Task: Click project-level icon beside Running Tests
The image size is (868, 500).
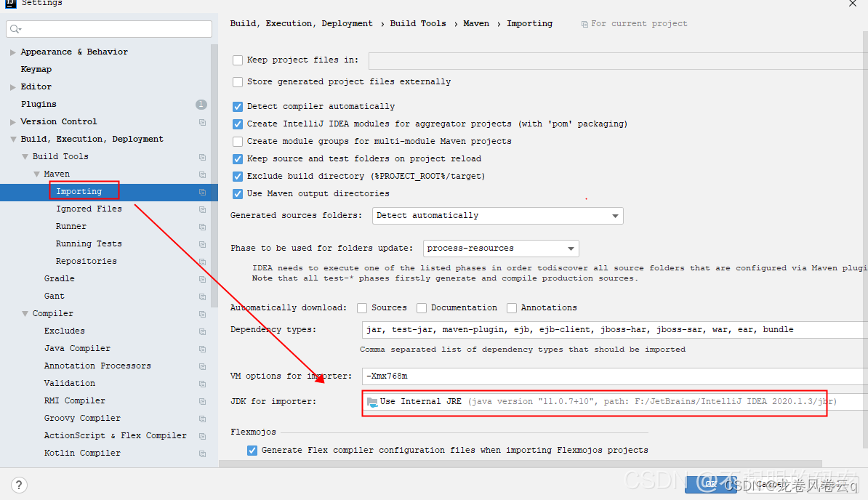Action: (203, 244)
